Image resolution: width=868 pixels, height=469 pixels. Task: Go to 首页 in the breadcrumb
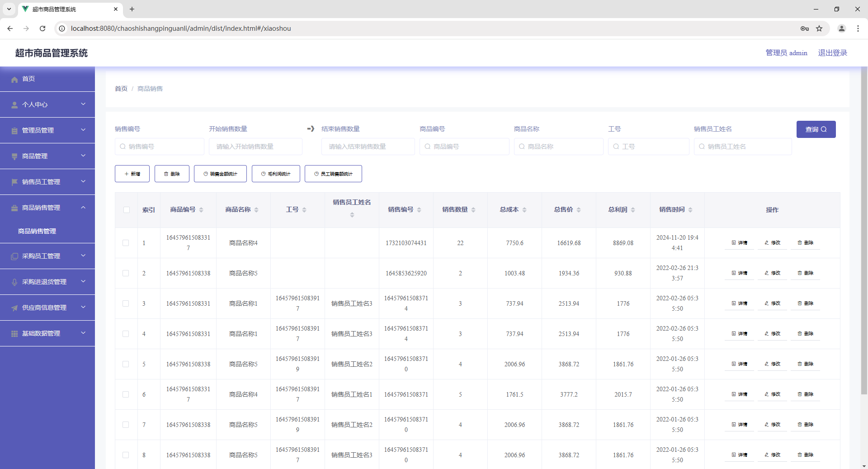(121, 89)
